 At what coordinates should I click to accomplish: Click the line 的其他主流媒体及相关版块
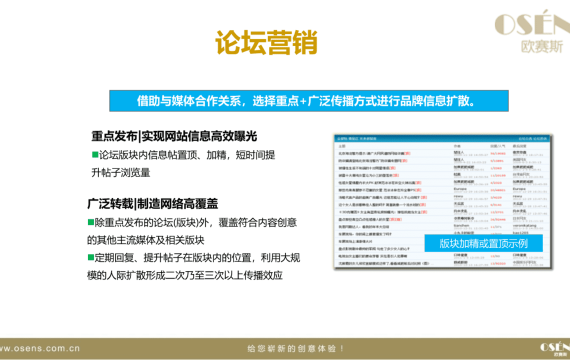pyautogui.click(x=145, y=240)
